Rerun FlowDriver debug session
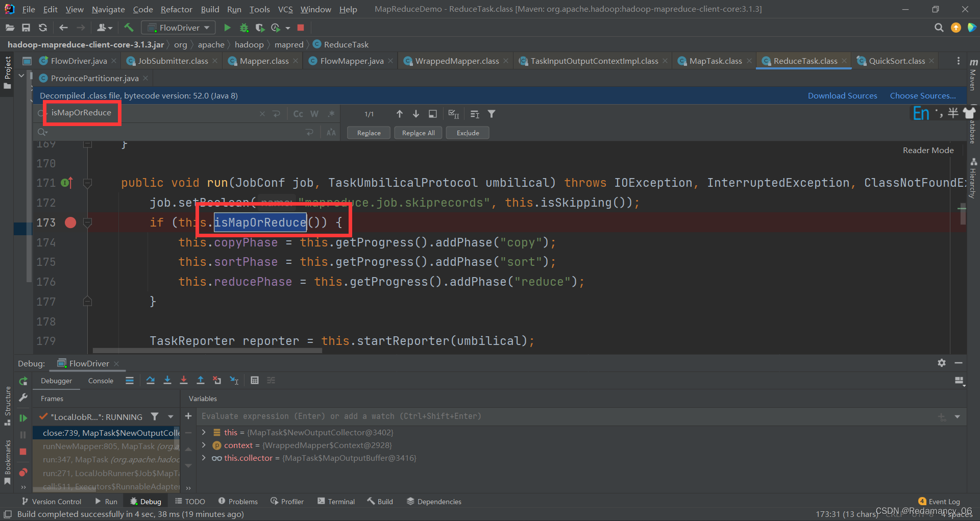Image resolution: width=980 pixels, height=521 pixels. pos(23,381)
